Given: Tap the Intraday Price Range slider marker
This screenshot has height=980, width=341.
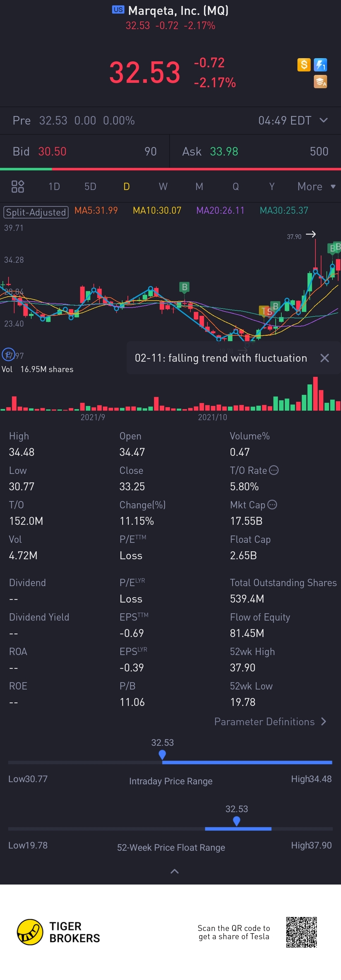Looking at the screenshot, I should point(162,754).
